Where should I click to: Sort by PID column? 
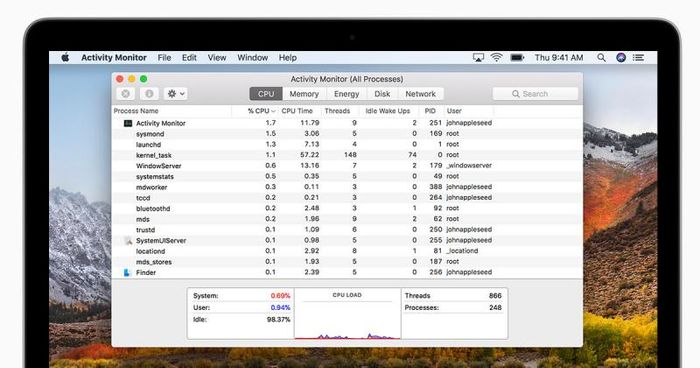(431, 111)
